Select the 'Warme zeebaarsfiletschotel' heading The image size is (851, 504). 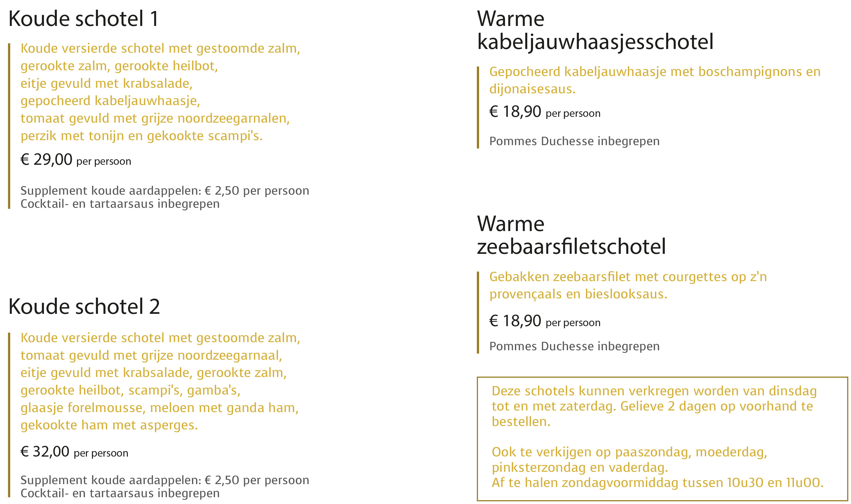pos(571,235)
